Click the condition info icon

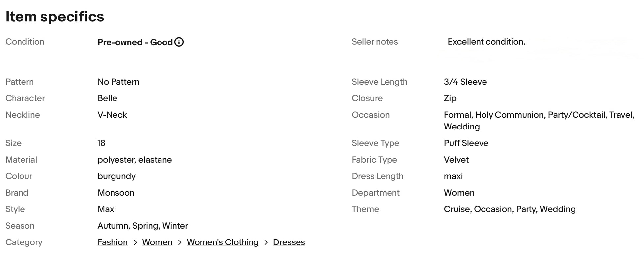pyautogui.click(x=179, y=42)
